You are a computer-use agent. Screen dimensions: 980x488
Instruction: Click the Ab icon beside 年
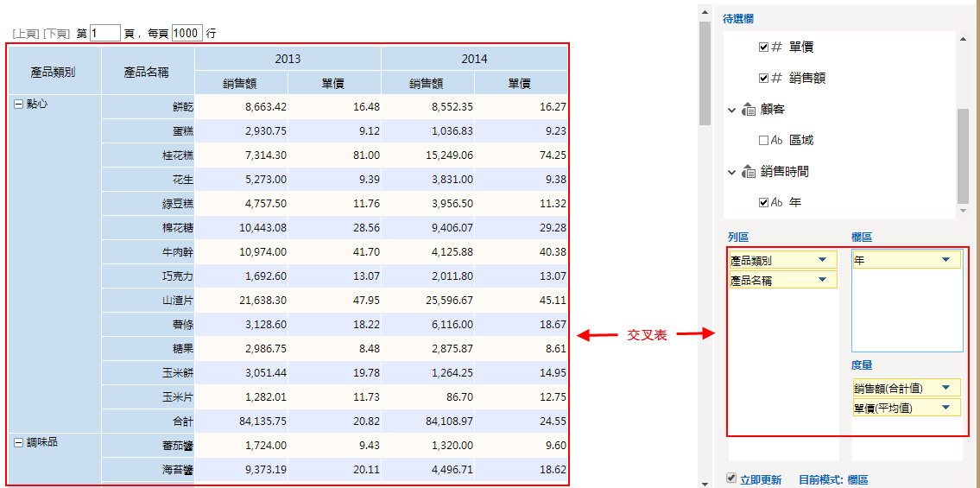[x=776, y=202]
